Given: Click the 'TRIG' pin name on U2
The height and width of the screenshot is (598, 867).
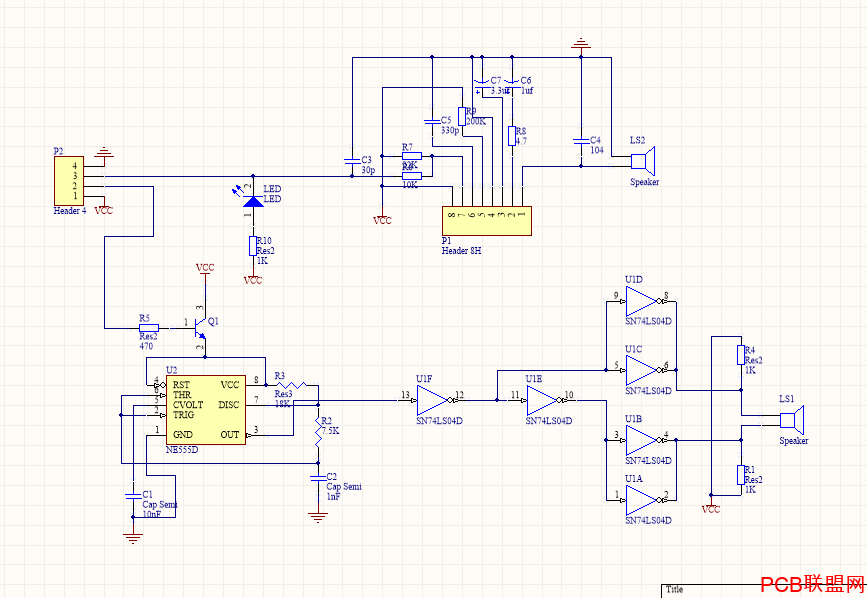Looking at the screenshot, I should (x=184, y=415).
